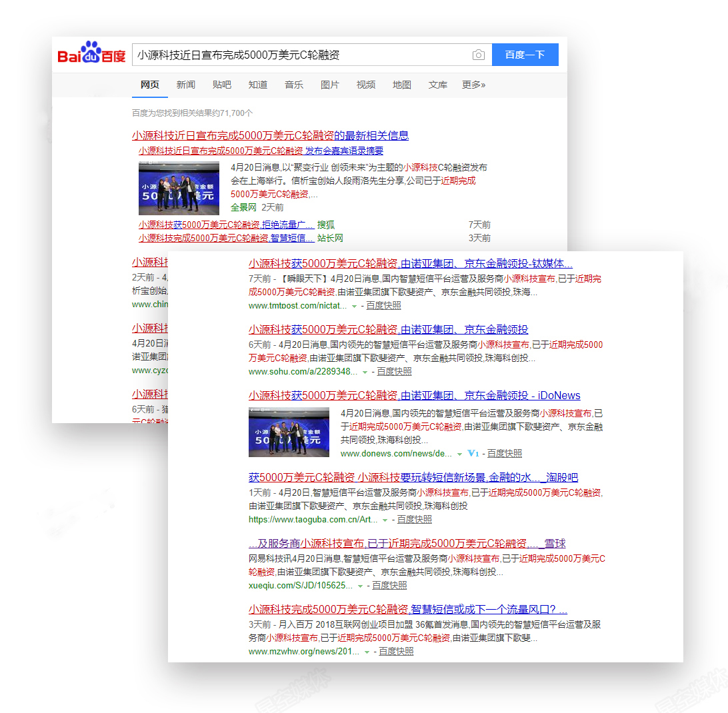Click the 站长网 source label

pos(330,238)
